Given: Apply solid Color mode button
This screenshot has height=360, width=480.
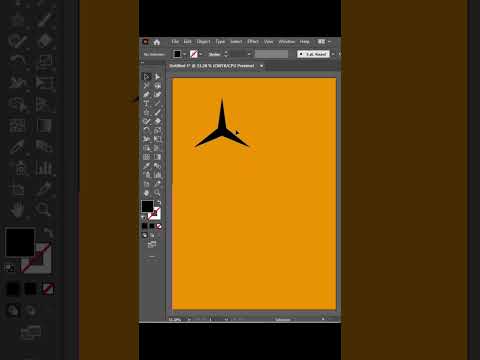Looking at the screenshot, I should tap(144, 226).
